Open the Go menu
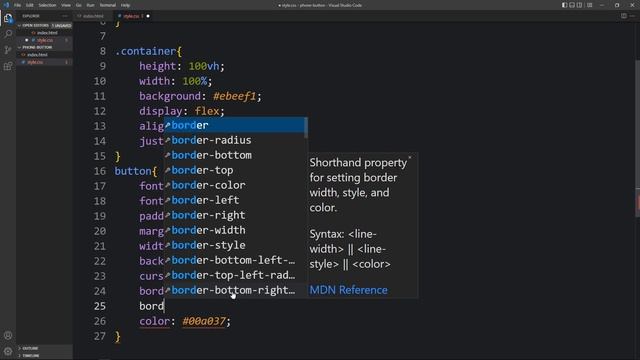This screenshot has height=360, width=640. pyautogui.click(x=78, y=5)
